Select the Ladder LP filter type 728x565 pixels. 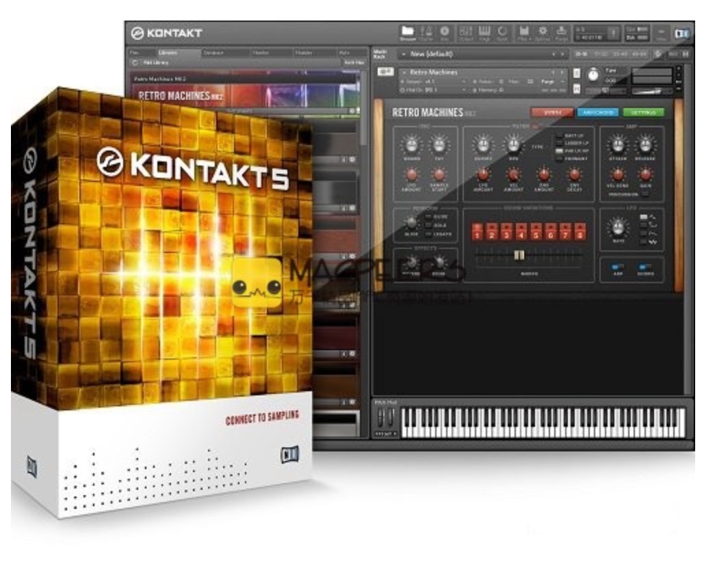(x=560, y=143)
